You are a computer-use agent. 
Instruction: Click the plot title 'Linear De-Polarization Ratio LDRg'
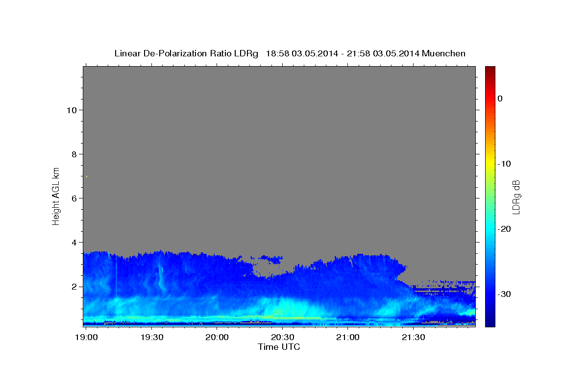pyautogui.click(x=186, y=53)
